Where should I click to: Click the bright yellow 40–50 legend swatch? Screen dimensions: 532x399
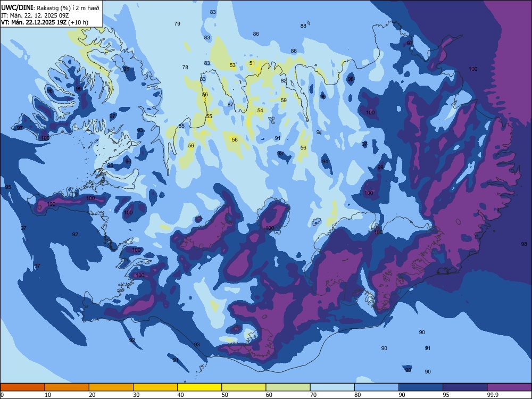tap(199, 387)
